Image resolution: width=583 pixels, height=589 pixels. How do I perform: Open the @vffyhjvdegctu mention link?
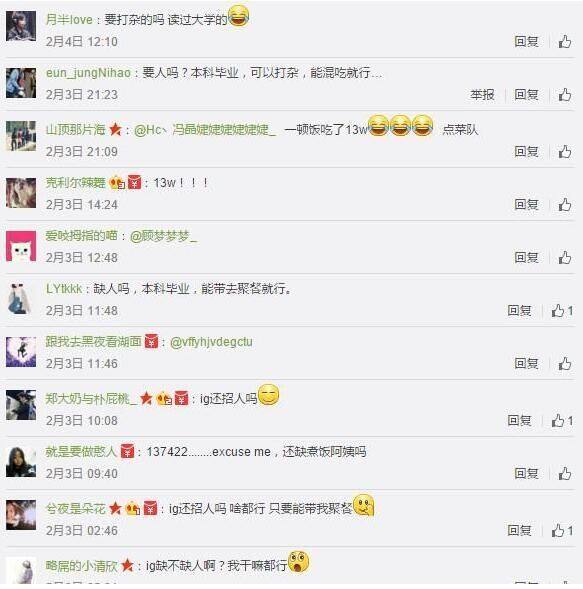pos(211,342)
